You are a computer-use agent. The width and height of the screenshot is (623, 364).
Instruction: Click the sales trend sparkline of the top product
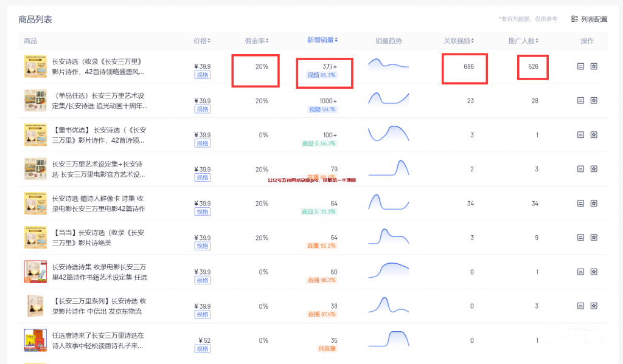coord(388,66)
